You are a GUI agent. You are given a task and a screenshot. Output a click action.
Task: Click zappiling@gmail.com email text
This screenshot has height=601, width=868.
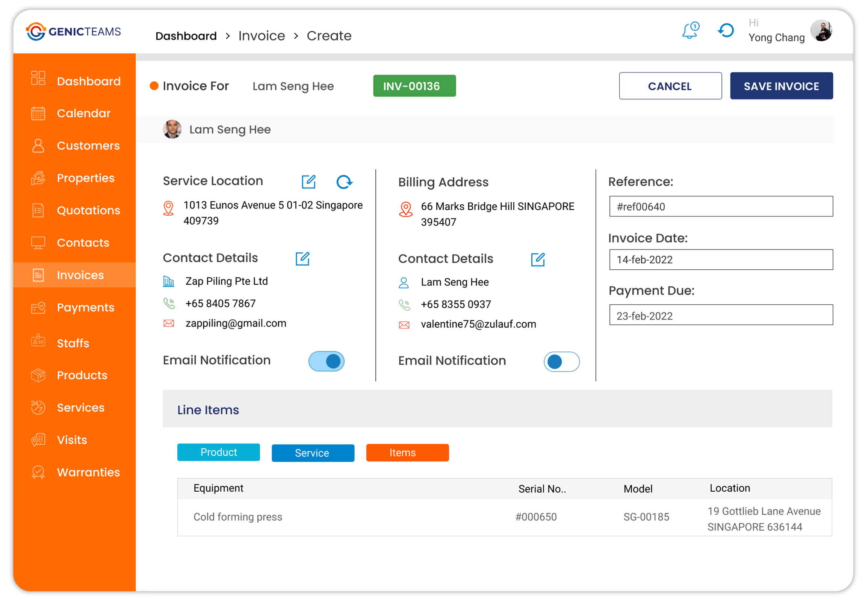(x=236, y=323)
